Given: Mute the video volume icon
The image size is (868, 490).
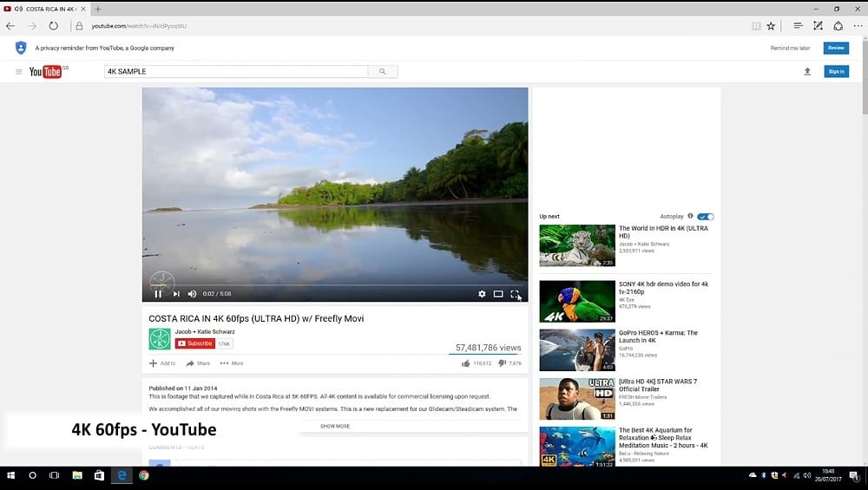Looking at the screenshot, I should (x=192, y=294).
